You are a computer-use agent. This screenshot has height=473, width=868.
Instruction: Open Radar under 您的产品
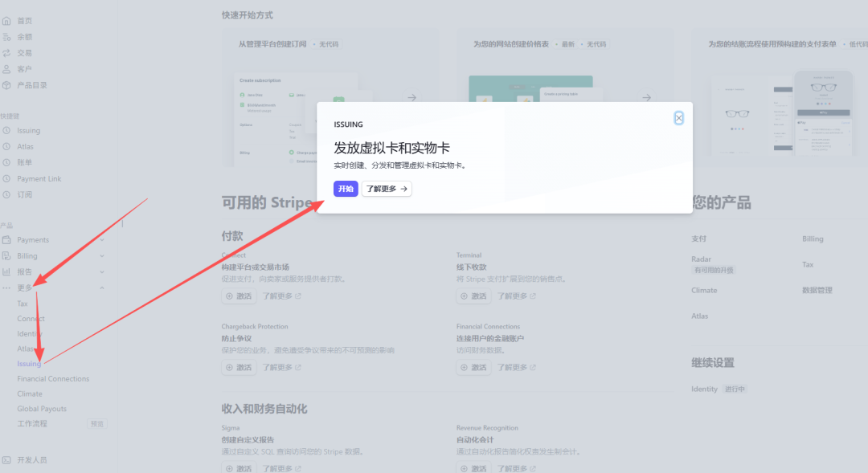point(701,259)
